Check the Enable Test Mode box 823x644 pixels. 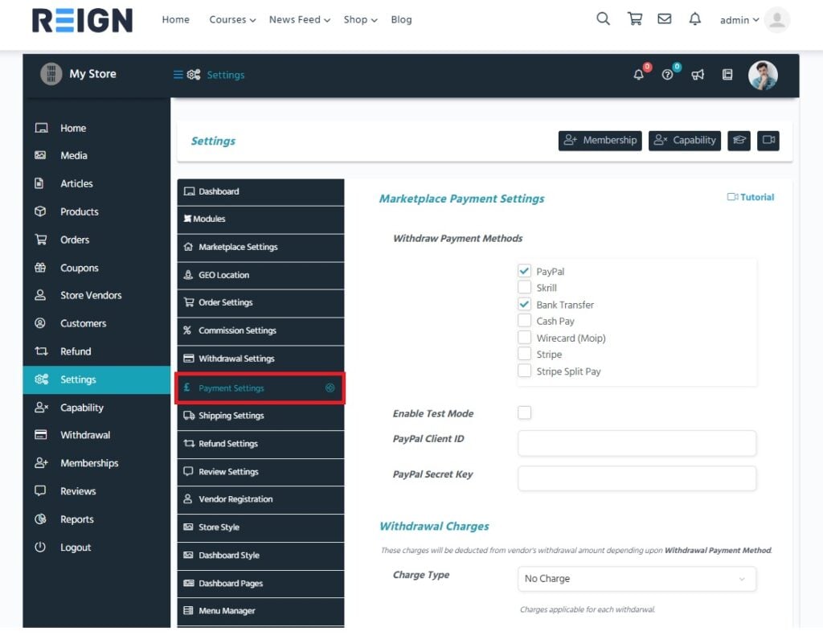[524, 412]
